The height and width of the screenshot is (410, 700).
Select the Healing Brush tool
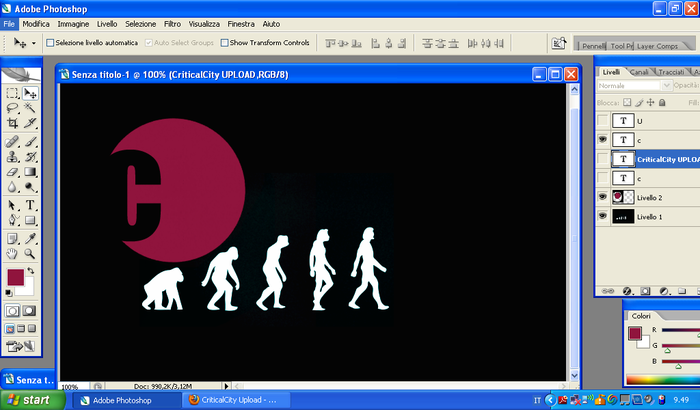12,142
